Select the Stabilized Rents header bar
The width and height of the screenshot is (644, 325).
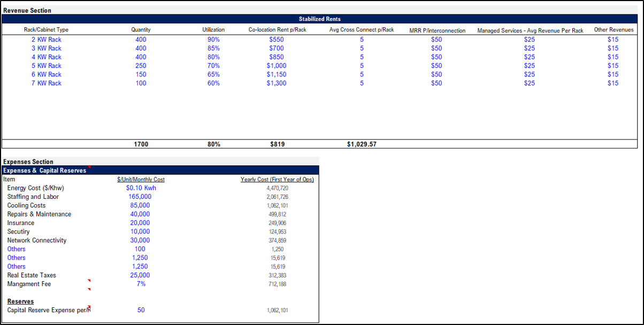click(319, 19)
